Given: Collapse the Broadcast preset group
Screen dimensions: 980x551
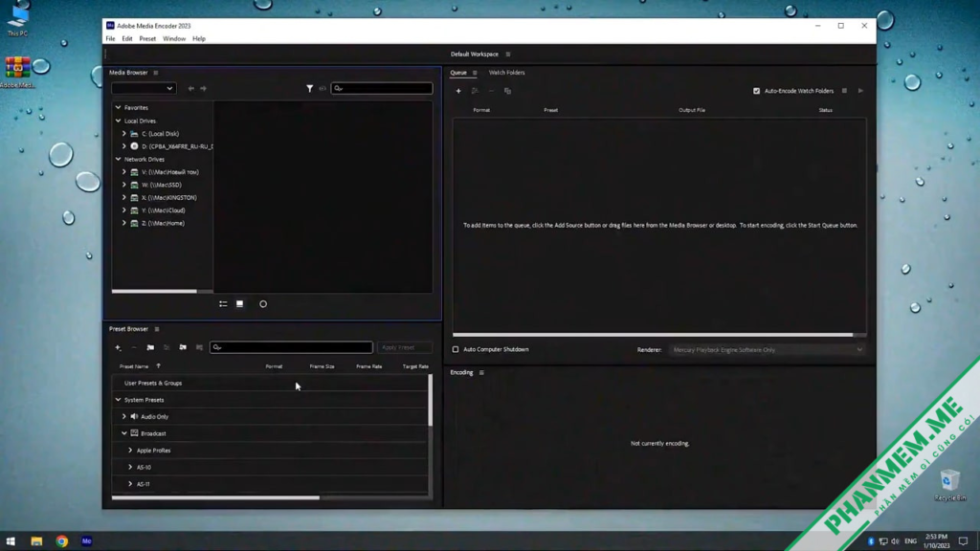Looking at the screenshot, I should (124, 433).
